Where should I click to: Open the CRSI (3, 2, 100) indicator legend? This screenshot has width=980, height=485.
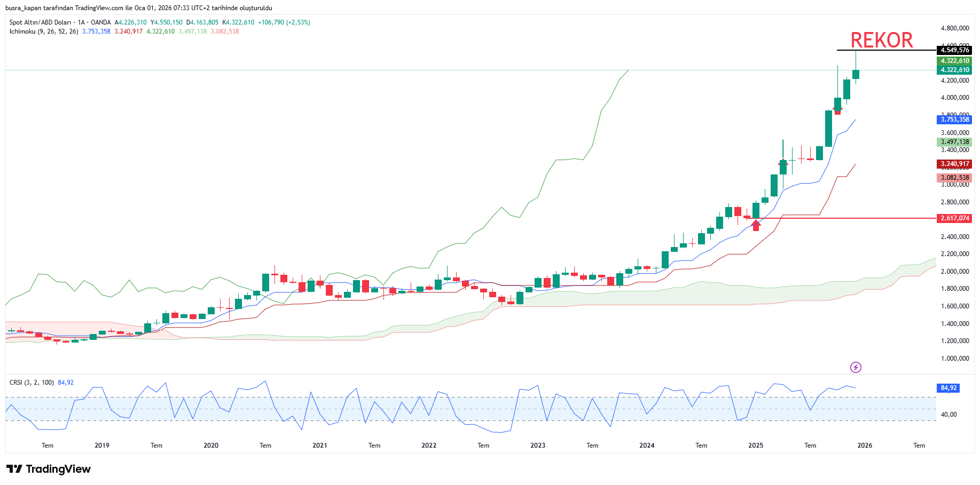point(32,383)
